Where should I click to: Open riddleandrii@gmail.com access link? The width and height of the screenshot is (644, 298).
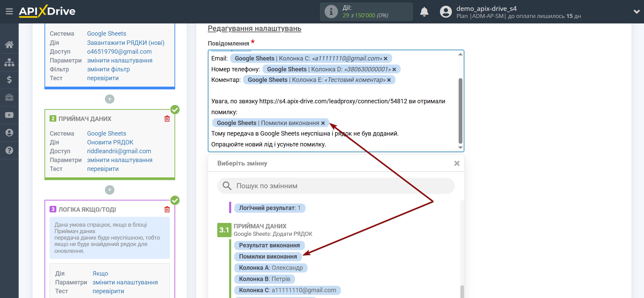coord(119,151)
